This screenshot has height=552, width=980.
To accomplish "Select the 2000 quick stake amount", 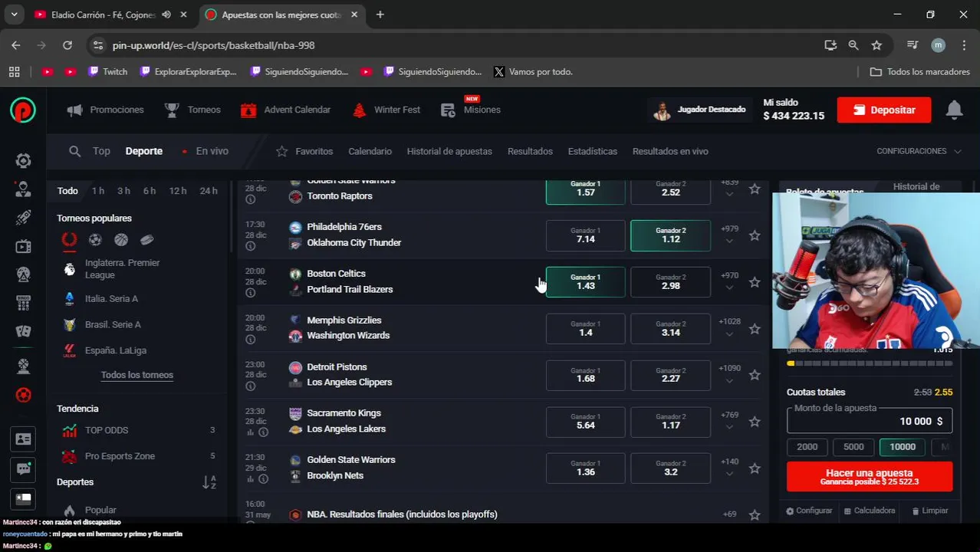I will (x=807, y=447).
